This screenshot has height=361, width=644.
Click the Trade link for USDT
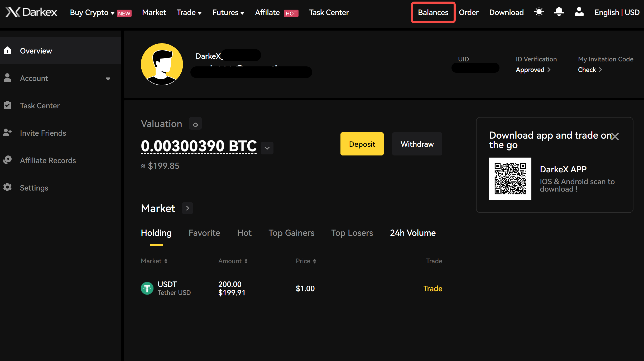[433, 289]
